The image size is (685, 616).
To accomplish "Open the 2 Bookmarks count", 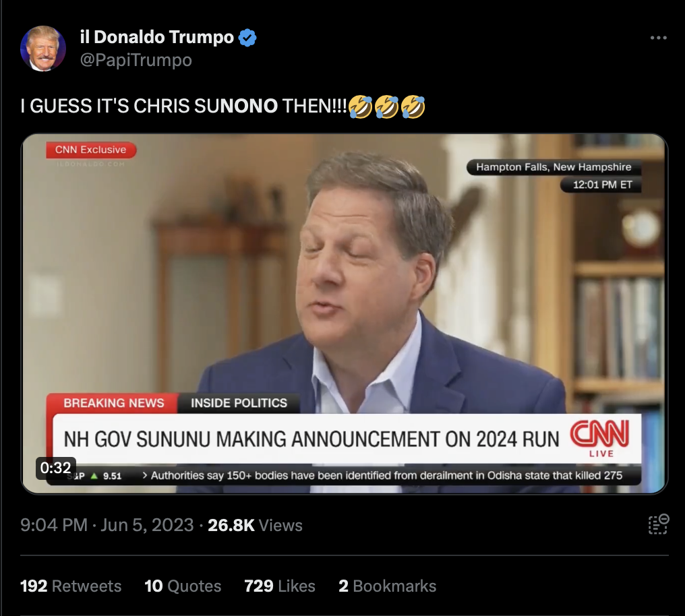I will tap(387, 586).
